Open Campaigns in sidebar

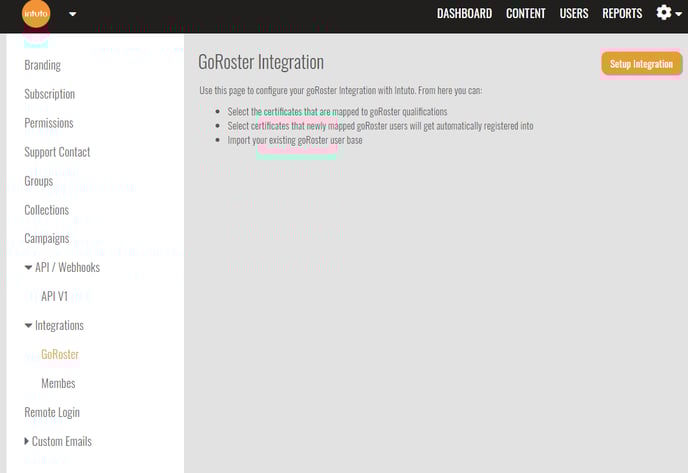(47, 239)
